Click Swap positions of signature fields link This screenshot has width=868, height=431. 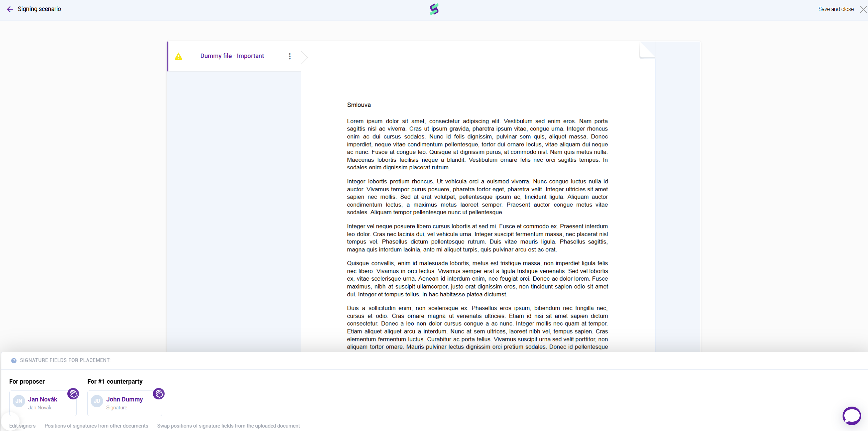(228, 426)
